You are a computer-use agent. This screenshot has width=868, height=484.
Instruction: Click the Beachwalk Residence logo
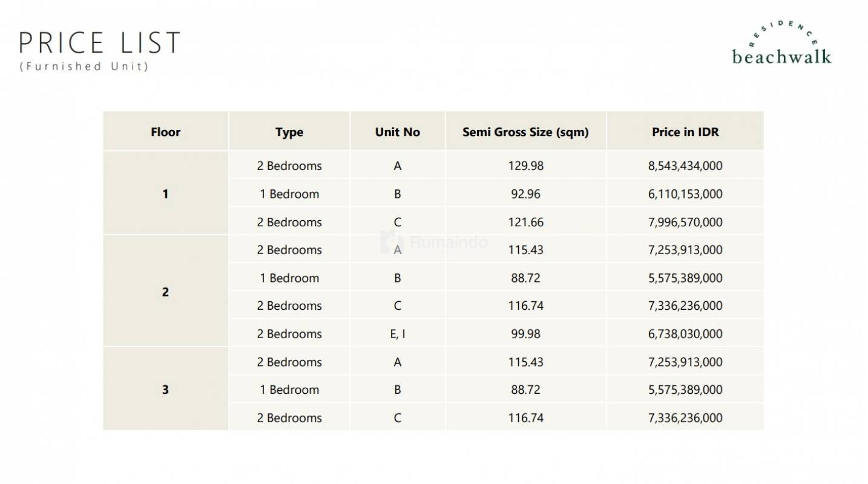point(781,44)
